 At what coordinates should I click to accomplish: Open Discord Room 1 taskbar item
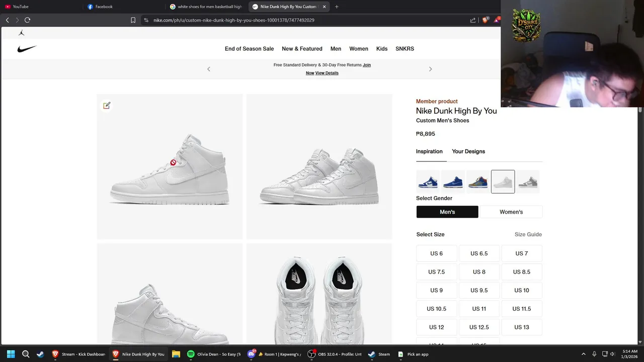[x=276, y=354]
